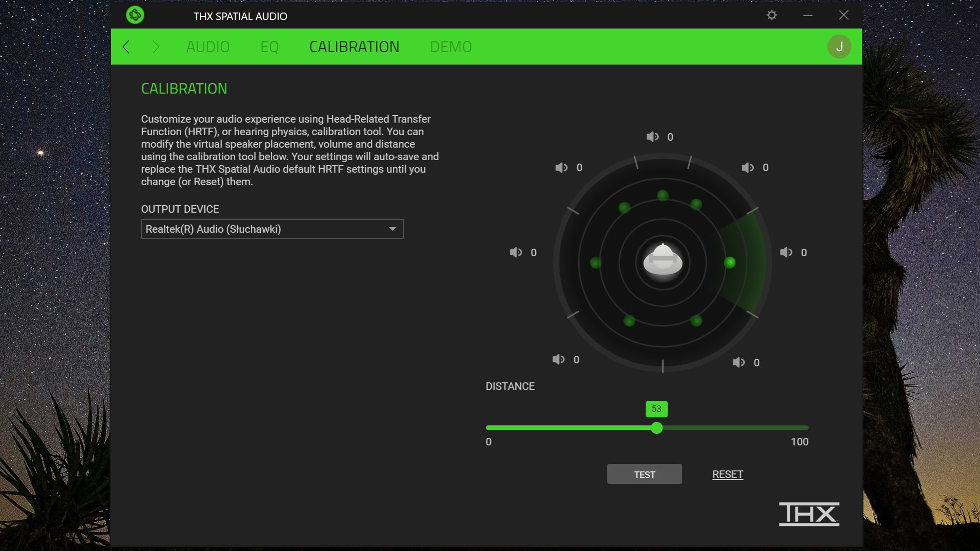Click the right side volume value 0

click(804, 253)
